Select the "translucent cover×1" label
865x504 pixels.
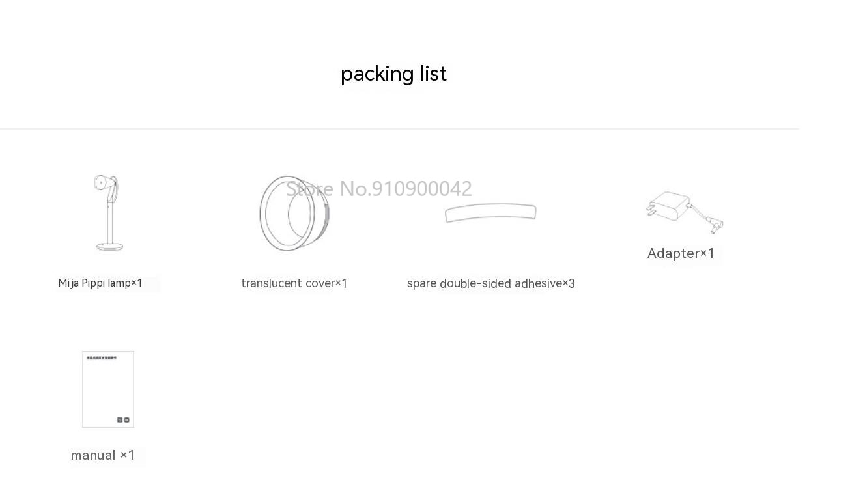coord(294,283)
